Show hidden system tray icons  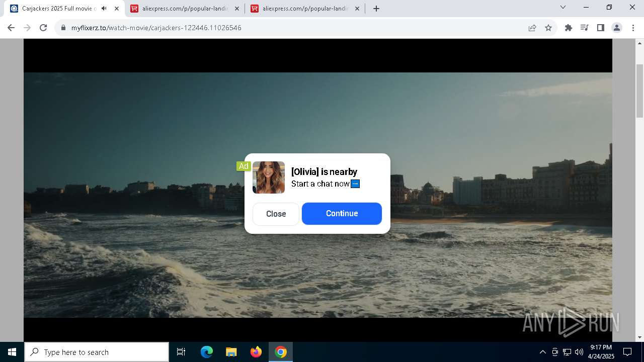coord(542,352)
